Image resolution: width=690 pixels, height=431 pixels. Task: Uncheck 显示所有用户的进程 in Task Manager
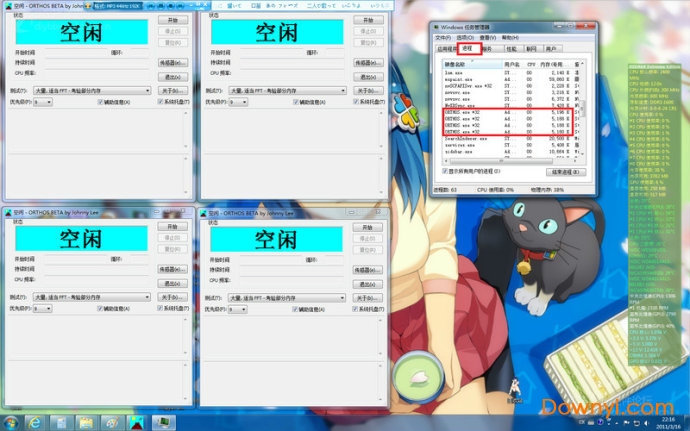pyautogui.click(x=446, y=171)
